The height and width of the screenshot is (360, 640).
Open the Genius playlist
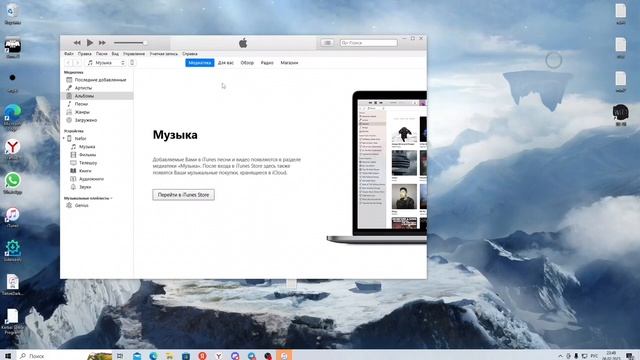point(97,205)
